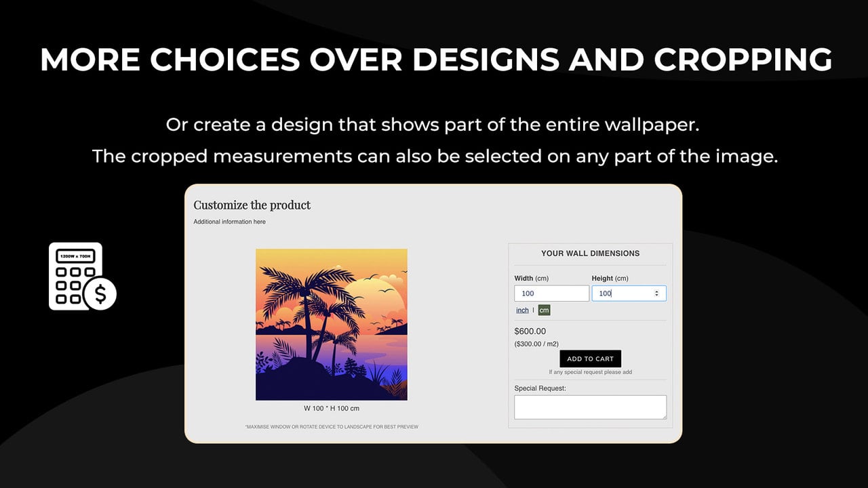Click the ADD TO CART button
The height and width of the screenshot is (488, 868).
590,359
